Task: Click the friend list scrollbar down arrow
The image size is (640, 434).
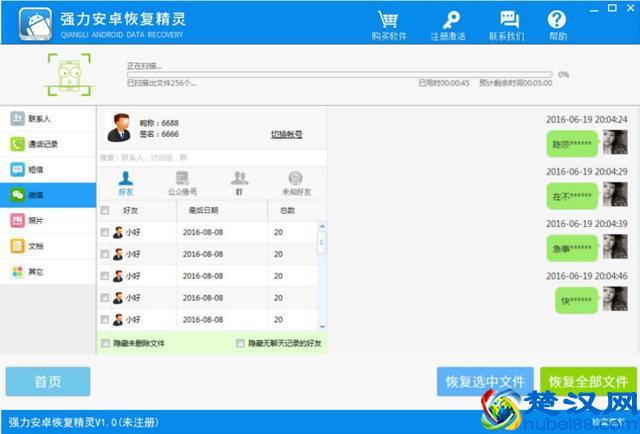Action: pyautogui.click(x=322, y=327)
